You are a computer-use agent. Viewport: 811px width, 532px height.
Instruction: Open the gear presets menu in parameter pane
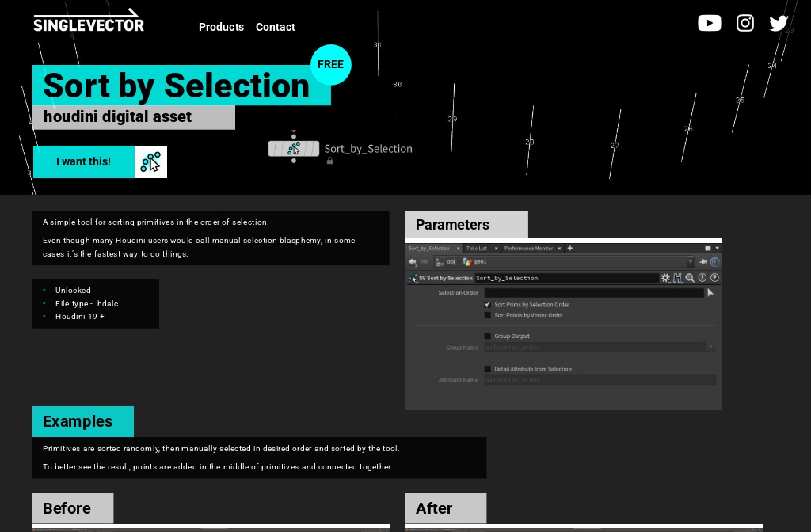click(665, 278)
